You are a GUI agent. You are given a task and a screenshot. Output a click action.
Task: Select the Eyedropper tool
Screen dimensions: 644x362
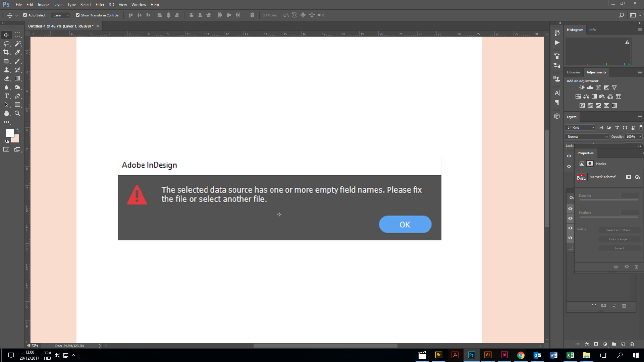(17, 52)
